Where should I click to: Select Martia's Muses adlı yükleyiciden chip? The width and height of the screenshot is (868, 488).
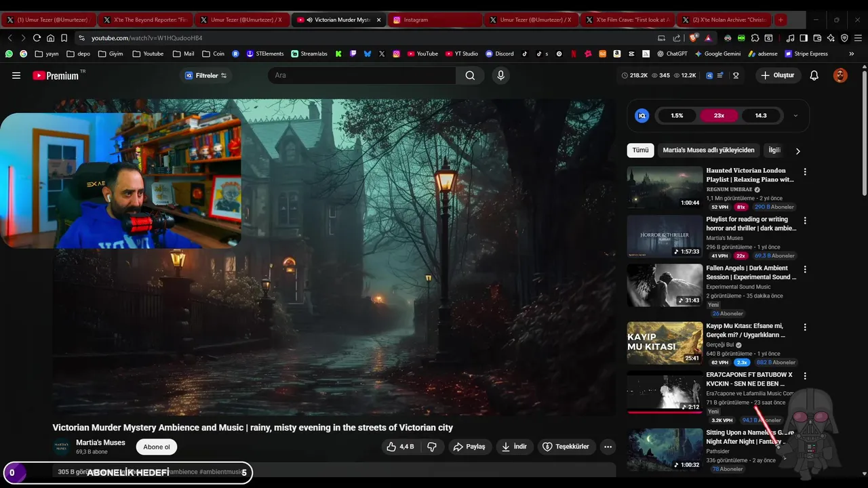click(709, 150)
